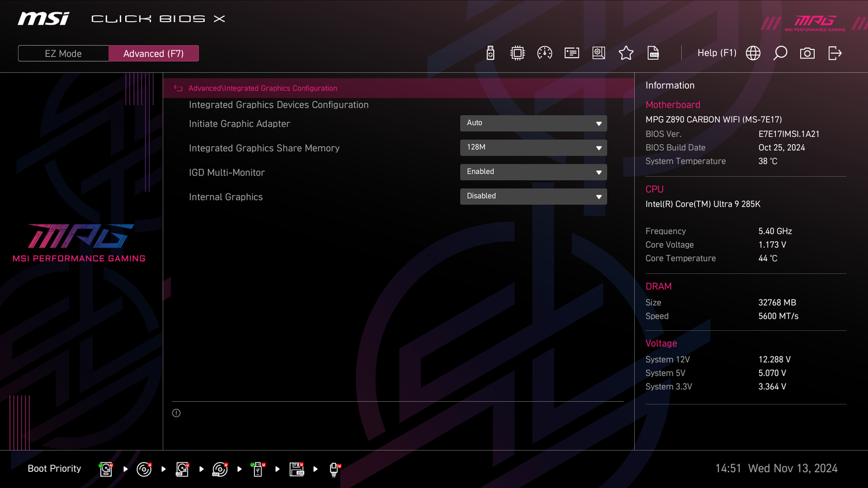
Task: Click the Motherboard section heading
Action: tap(673, 105)
